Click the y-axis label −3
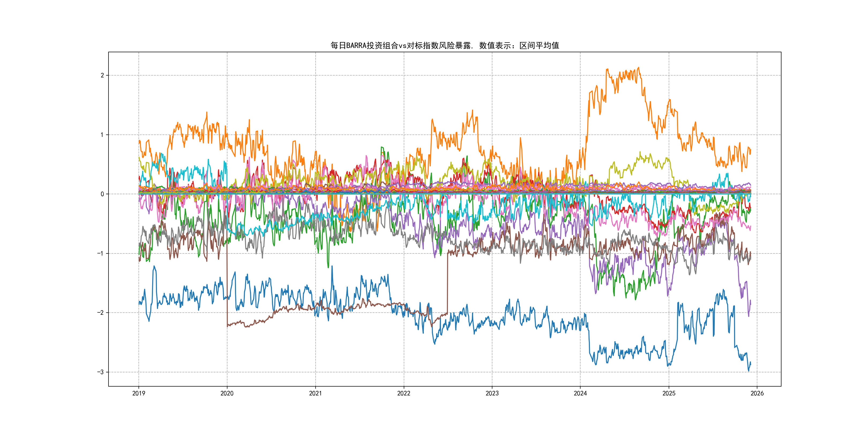 [100, 372]
